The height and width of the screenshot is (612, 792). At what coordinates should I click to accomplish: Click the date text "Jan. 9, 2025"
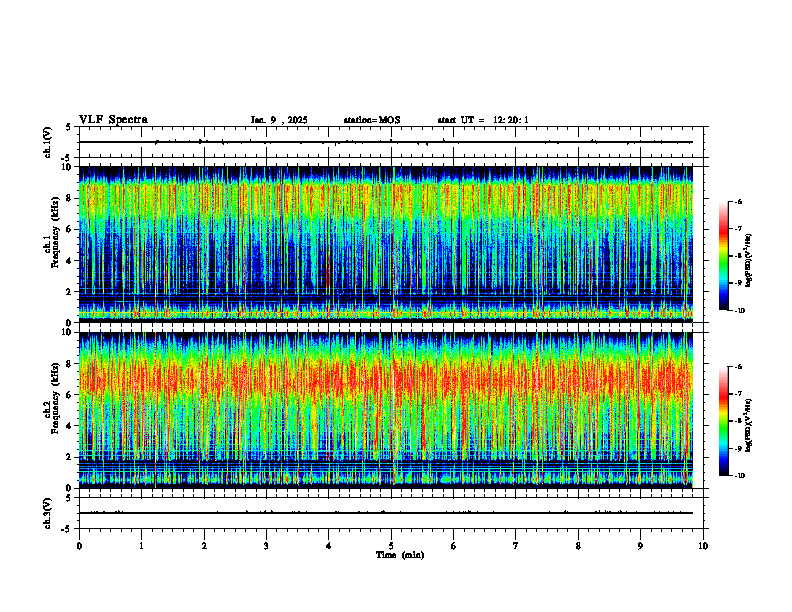pyautogui.click(x=279, y=120)
